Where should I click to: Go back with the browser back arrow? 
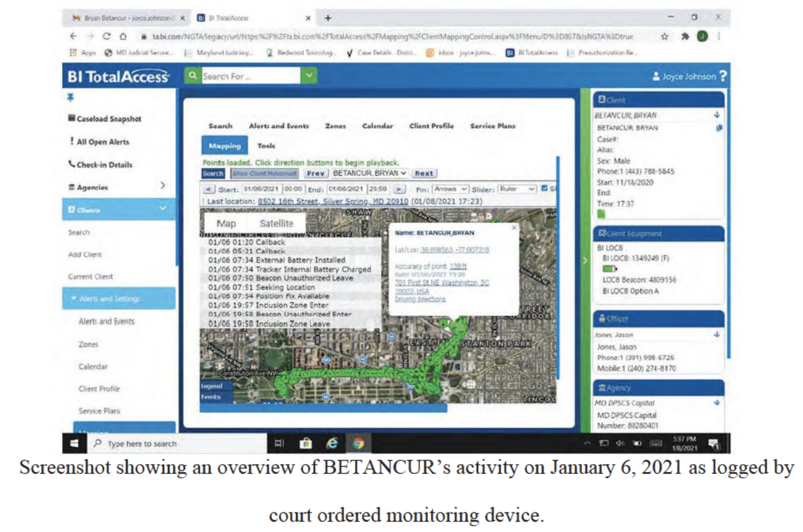coord(73,37)
